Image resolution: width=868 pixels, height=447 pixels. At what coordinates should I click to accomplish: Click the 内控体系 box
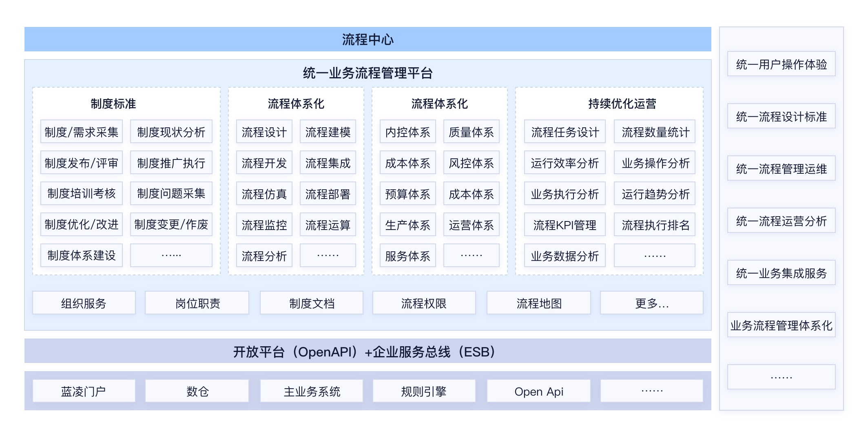pyautogui.click(x=408, y=132)
